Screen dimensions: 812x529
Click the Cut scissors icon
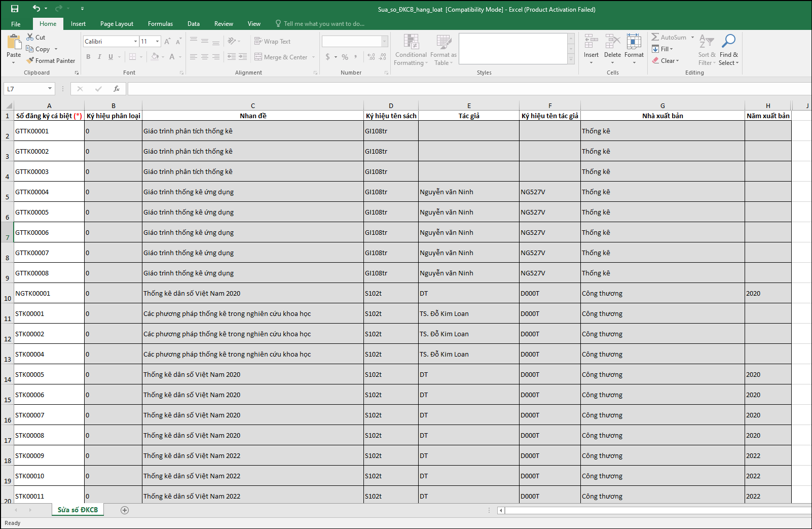click(x=30, y=38)
